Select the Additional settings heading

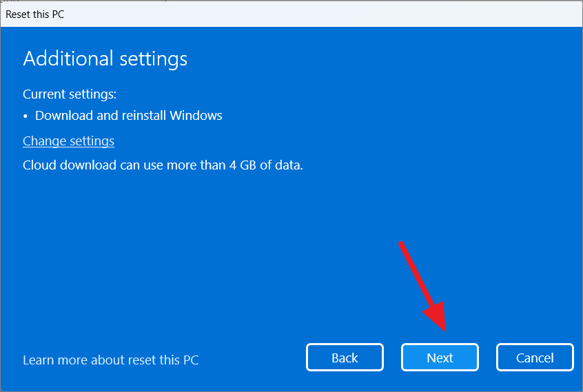click(x=105, y=59)
